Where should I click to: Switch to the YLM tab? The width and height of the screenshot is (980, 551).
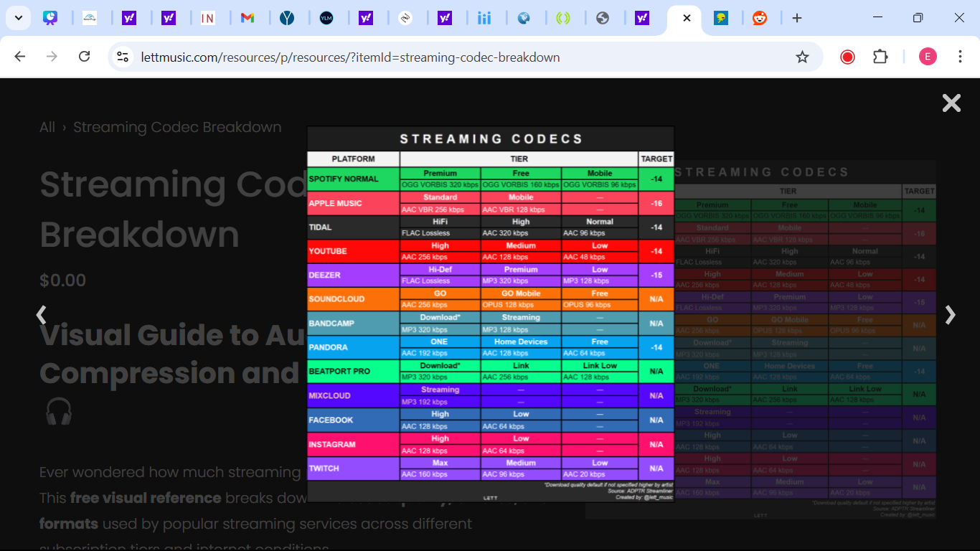326,18
